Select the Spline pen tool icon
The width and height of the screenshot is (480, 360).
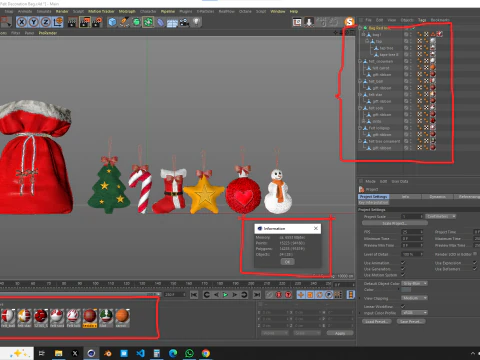tap(124, 22)
